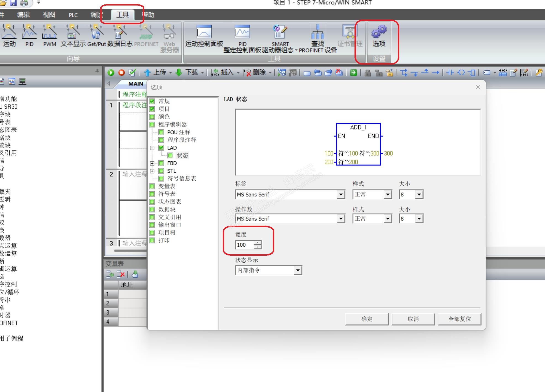This screenshot has height=392, width=545.
Task: Open the 调试 ribbon tab
Action: (97, 15)
